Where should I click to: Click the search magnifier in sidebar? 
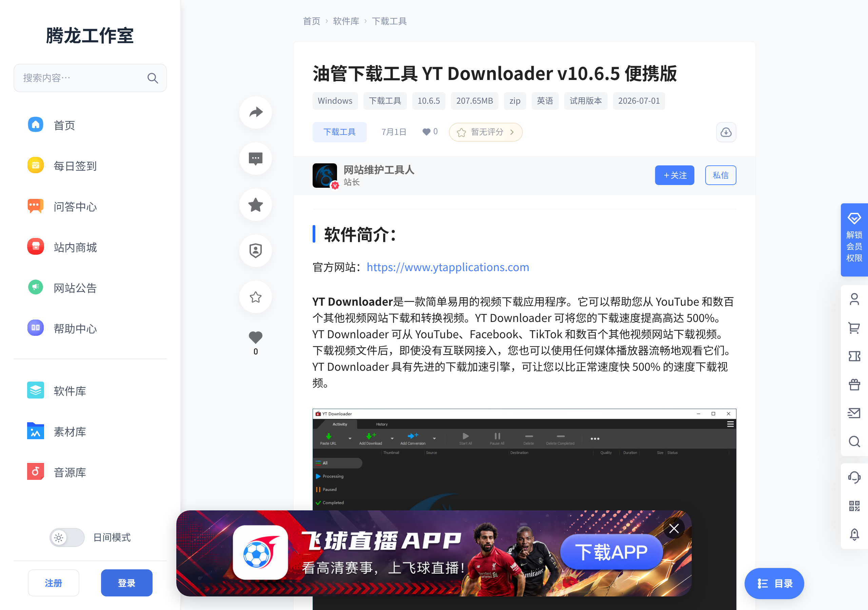(x=153, y=78)
